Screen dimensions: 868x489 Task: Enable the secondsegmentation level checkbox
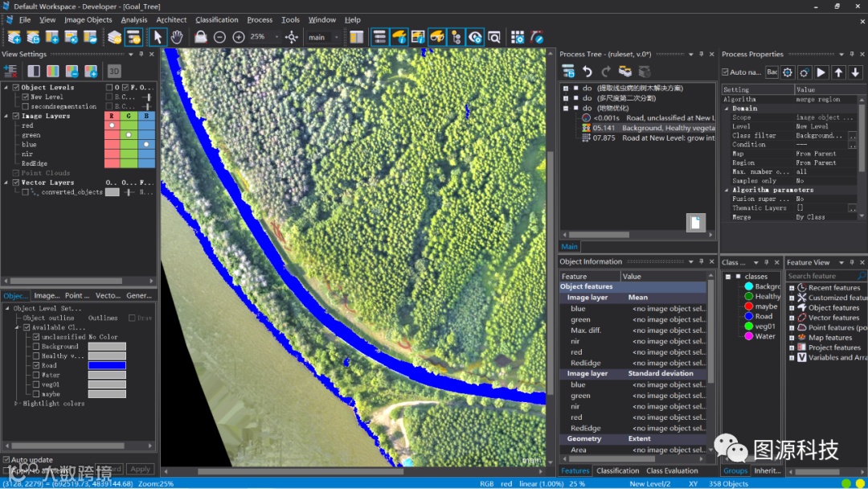click(x=25, y=106)
